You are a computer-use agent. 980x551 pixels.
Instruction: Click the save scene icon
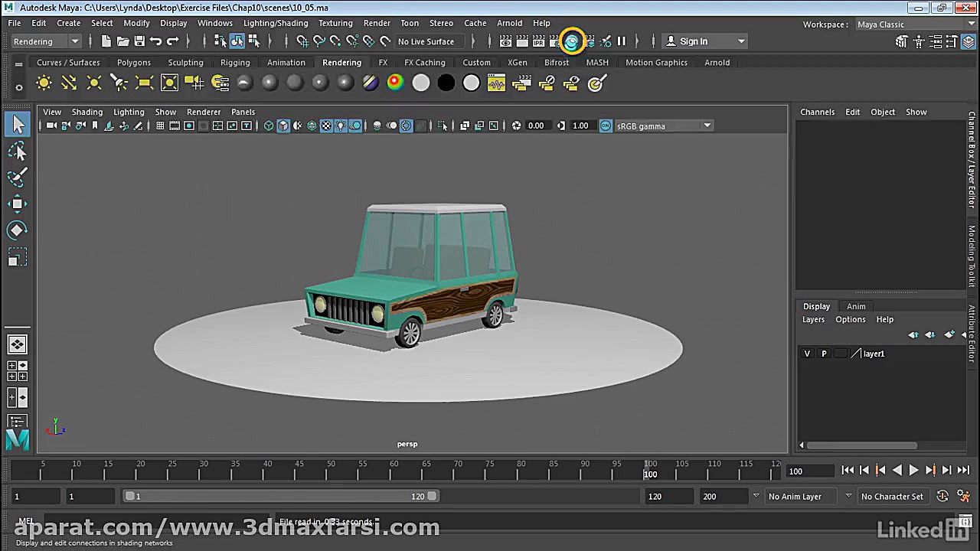click(139, 41)
